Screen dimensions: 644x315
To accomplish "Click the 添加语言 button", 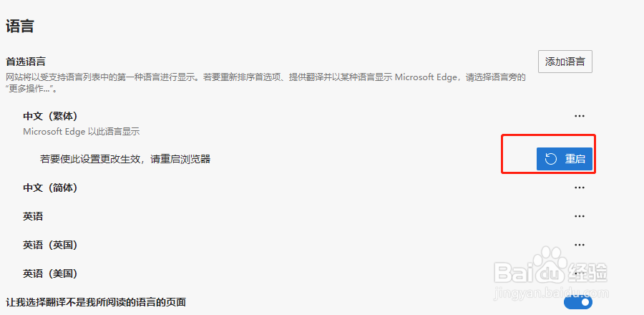I will (x=565, y=62).
